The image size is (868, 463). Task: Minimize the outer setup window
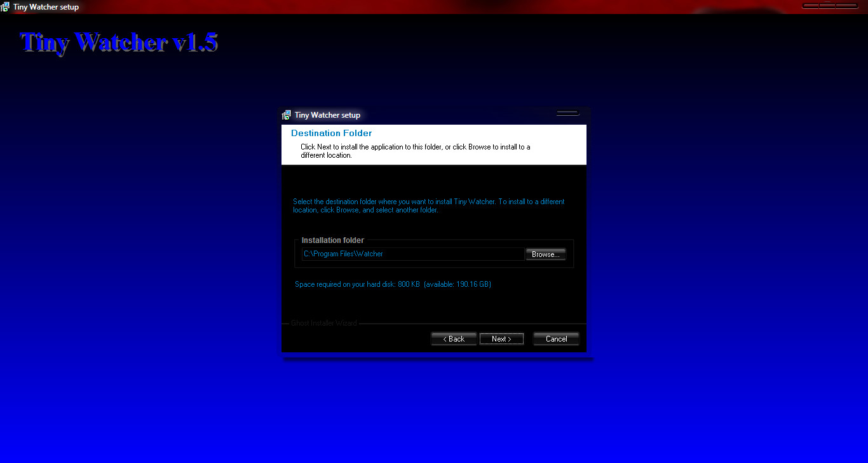810,6
